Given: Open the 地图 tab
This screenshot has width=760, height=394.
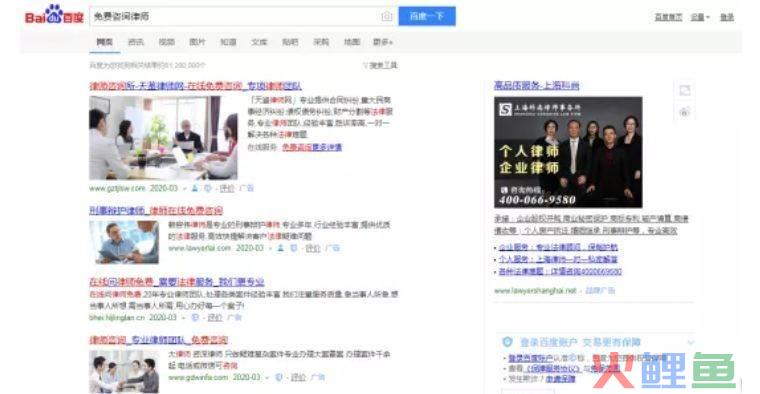Looking at the screenshot, I should click(352, 42).
